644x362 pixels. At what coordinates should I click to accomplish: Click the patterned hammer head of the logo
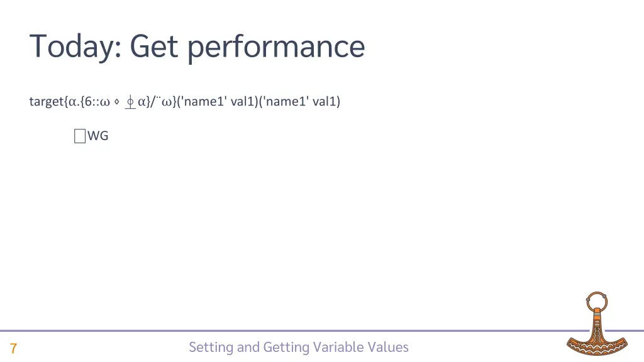point(595,344)
